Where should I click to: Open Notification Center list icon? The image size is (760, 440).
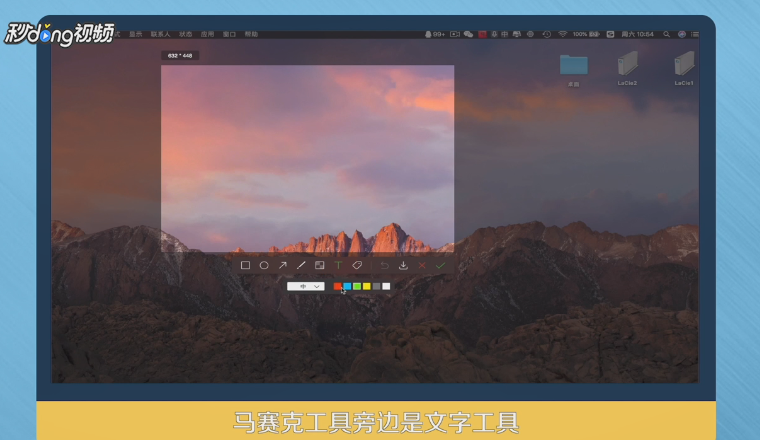(x=695, y=34)
